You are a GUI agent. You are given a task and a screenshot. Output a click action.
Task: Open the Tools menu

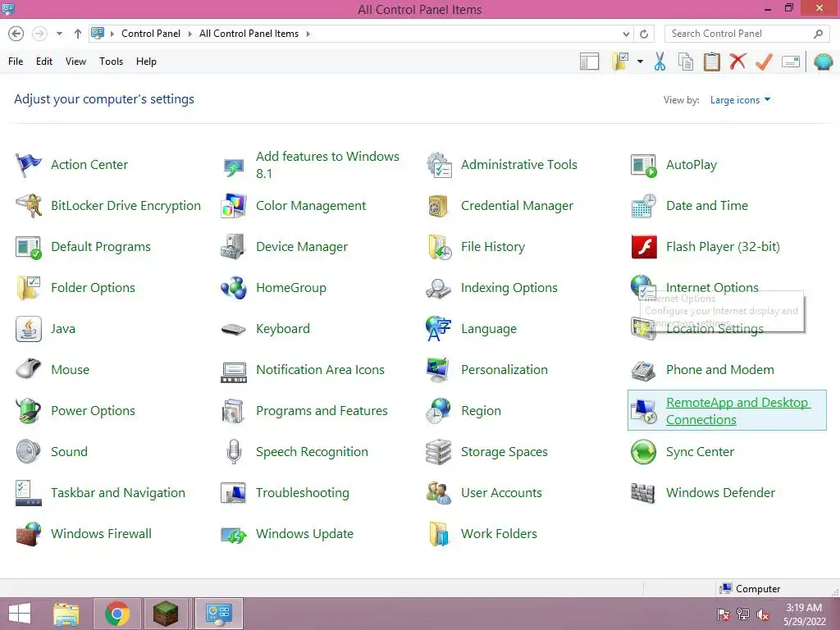point(111,62)
